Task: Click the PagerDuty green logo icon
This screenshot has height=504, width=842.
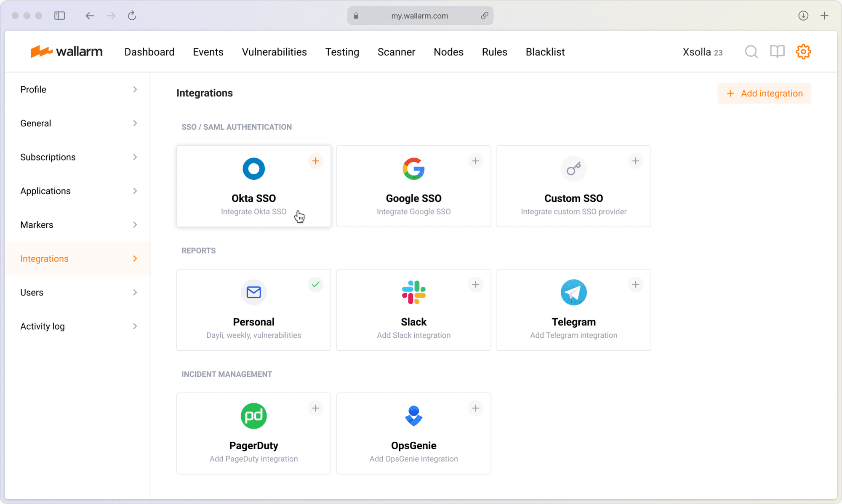Action: (253, 416)
